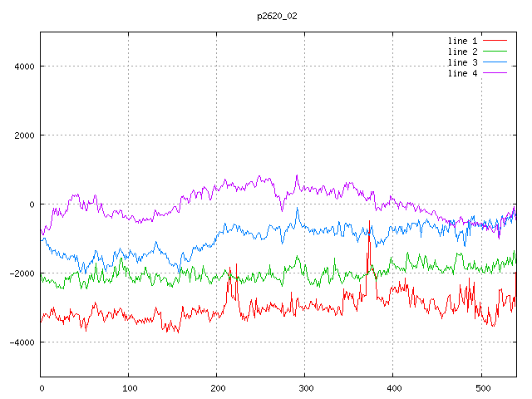Click the x-axis label 500

[483, 388]
